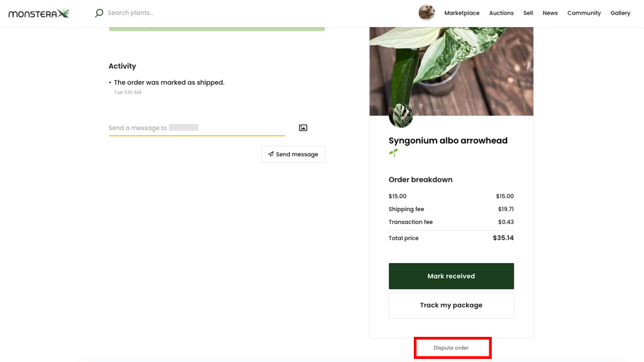Viewport: 644px width, 362px height.
Task: Visit the Community page
Action: [584, 13]
